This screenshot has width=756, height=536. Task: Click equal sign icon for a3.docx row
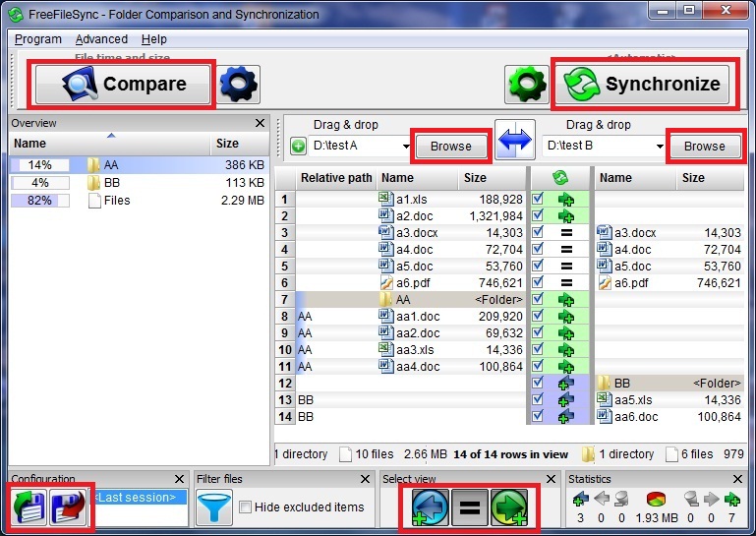566,232
